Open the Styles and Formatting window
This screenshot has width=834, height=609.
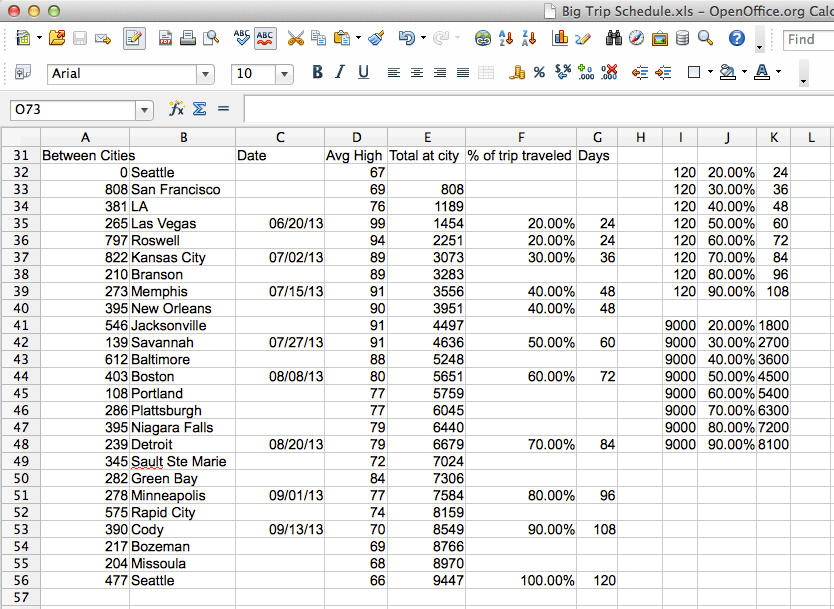click(x=22, y=72)
